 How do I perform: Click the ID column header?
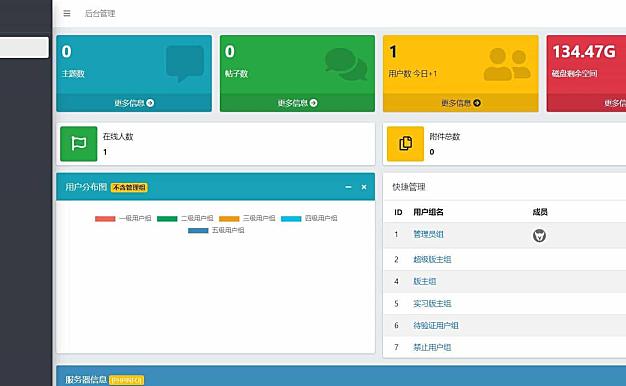click(398, 212)
